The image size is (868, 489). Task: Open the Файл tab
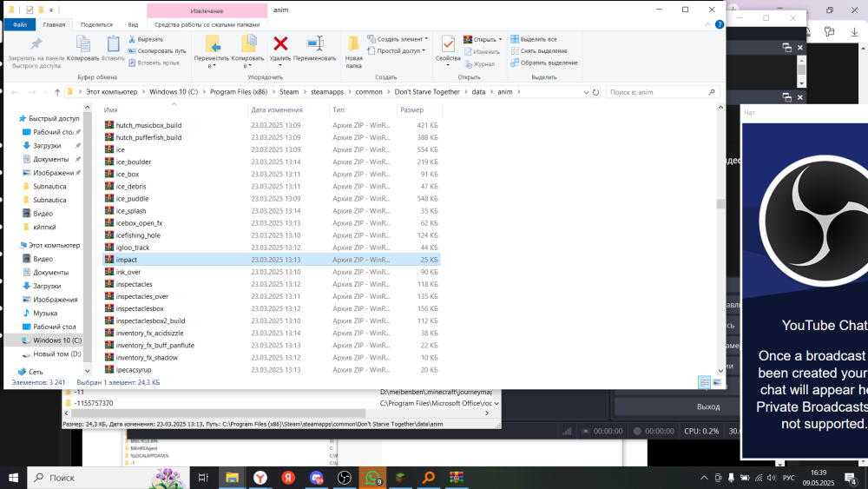[x=20, y=24]
